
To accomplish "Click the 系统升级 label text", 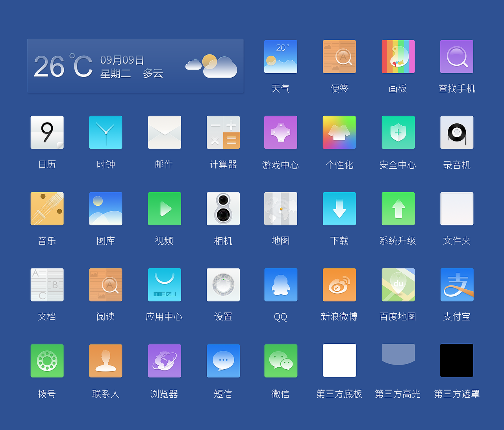I will [x=398, y=241].
